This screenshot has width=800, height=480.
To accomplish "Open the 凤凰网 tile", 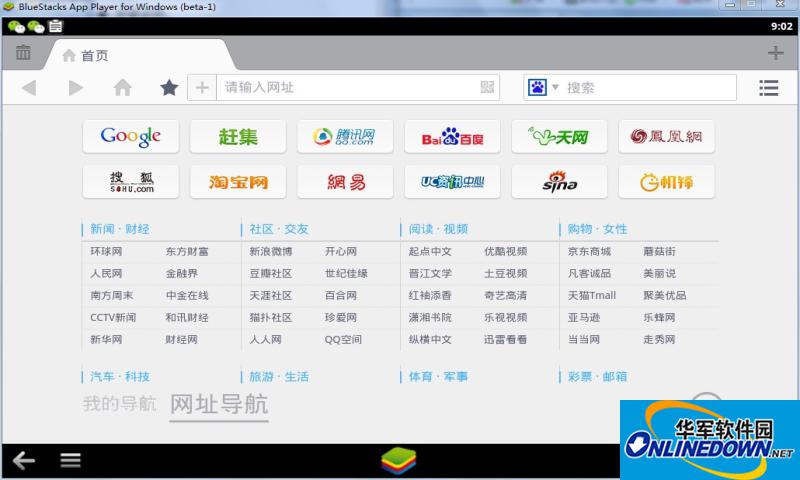I will click(666, 136).
